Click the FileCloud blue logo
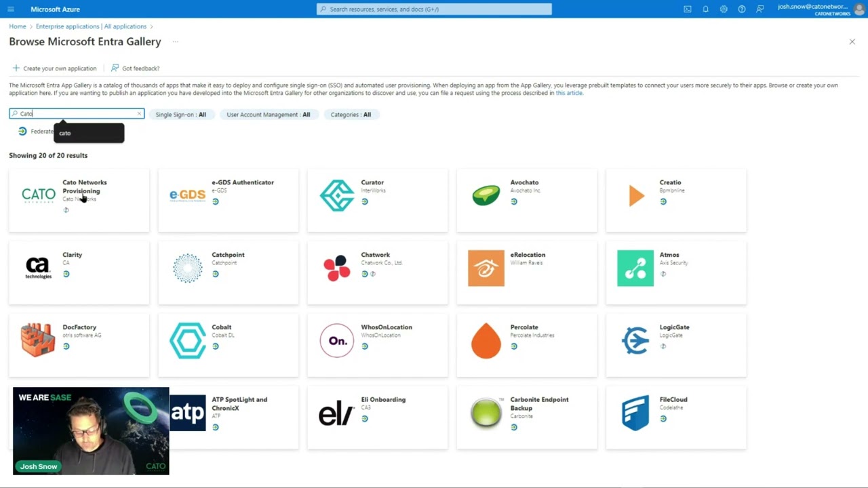This screenshot has width=868, height=488. (x=635, y=413)
